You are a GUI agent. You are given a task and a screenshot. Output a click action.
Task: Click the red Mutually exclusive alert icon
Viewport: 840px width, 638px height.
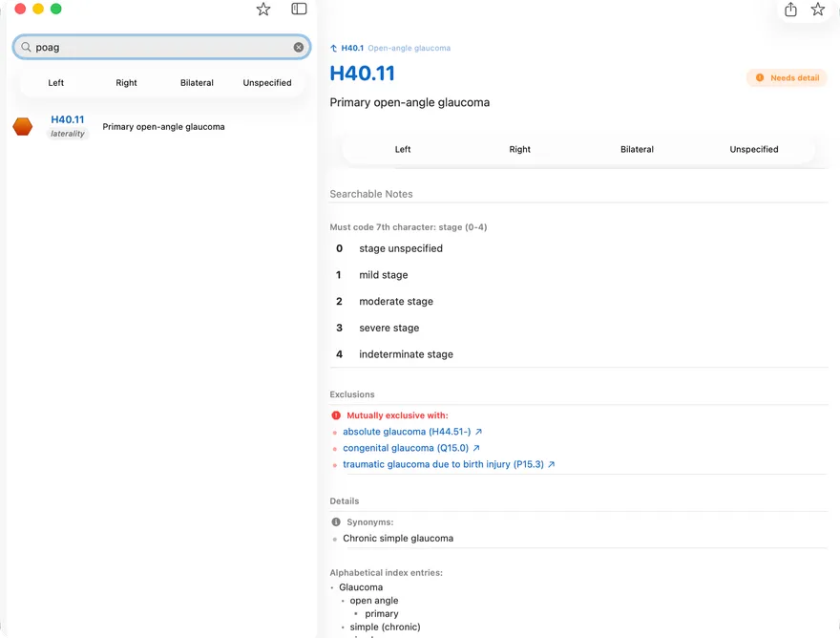[x=336, y=415]
